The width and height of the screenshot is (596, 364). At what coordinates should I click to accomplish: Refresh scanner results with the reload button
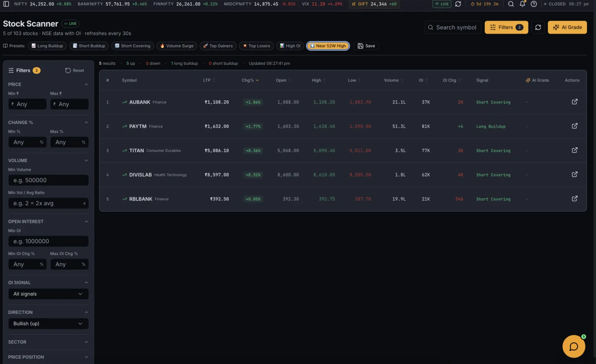[538, 27]
